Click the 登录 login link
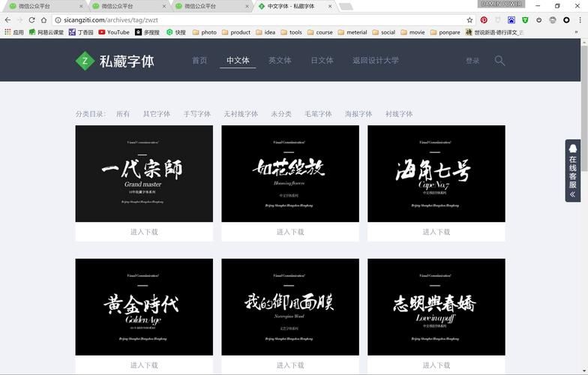The width and height of the screenshot is (588, 375). [x=472, y=61]
